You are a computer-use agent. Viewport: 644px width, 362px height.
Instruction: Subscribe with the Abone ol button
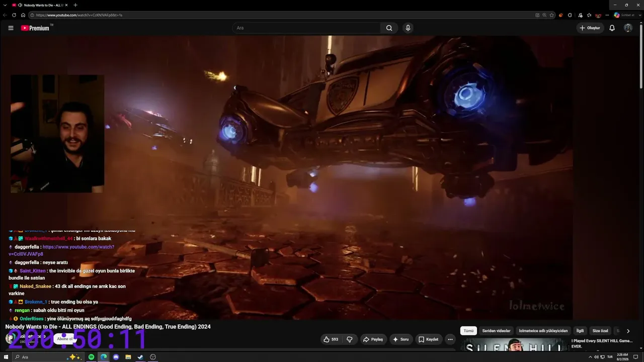(64, 339)
